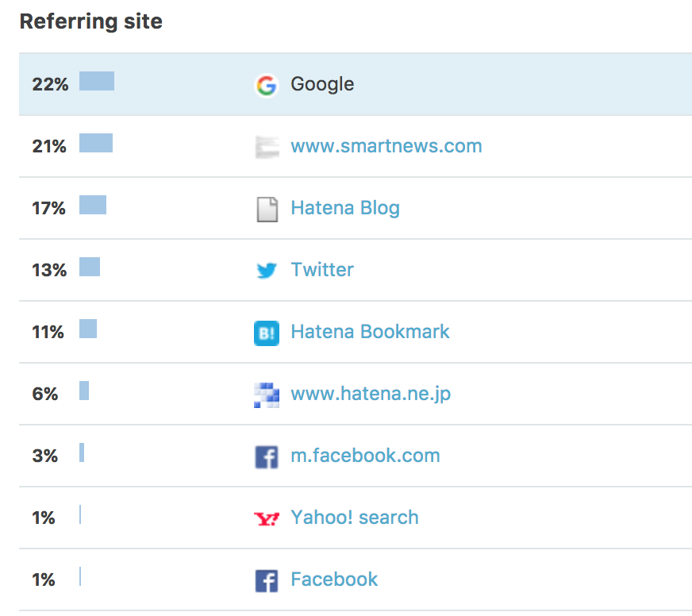The width and height of the screenshot is (692, 616).
Task: Click the 22% percentage value
Action: (x=50, y=84)
